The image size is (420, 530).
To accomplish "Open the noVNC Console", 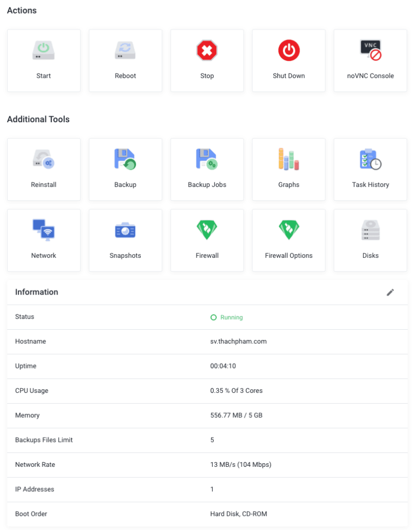I will point(370,50).
